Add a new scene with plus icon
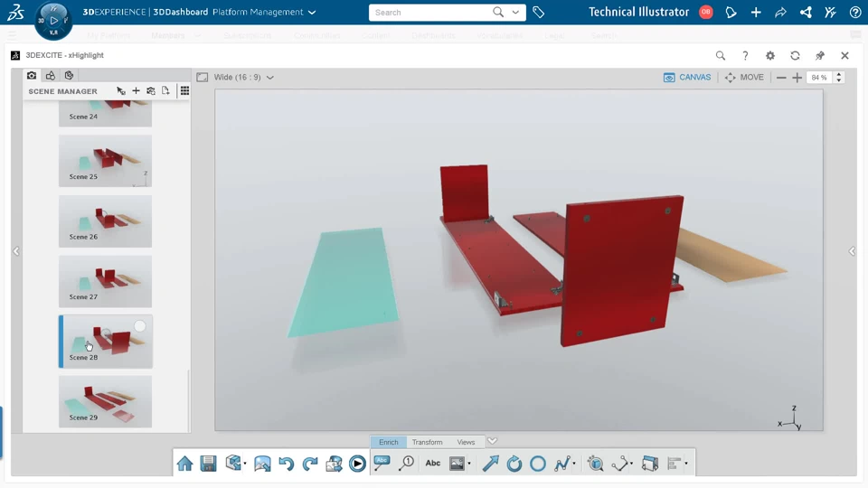The image size is (868, 488). pyautogui.click(x=136, y=90)
